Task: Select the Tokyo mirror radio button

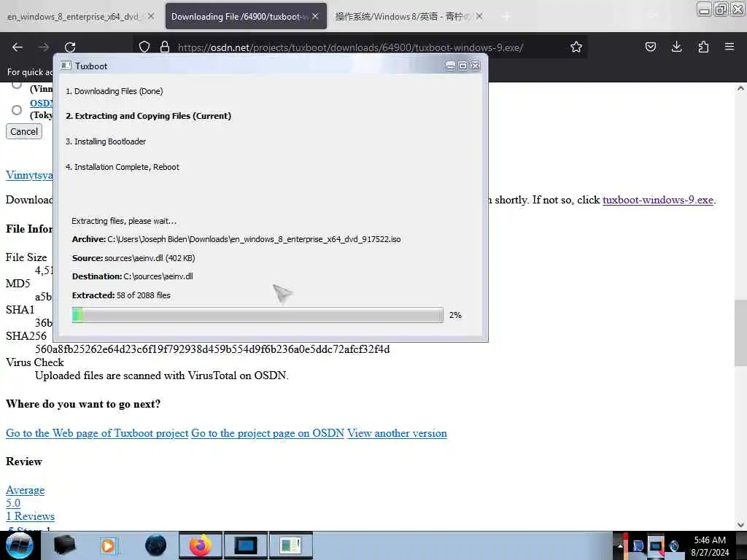Action: point(17,110)
